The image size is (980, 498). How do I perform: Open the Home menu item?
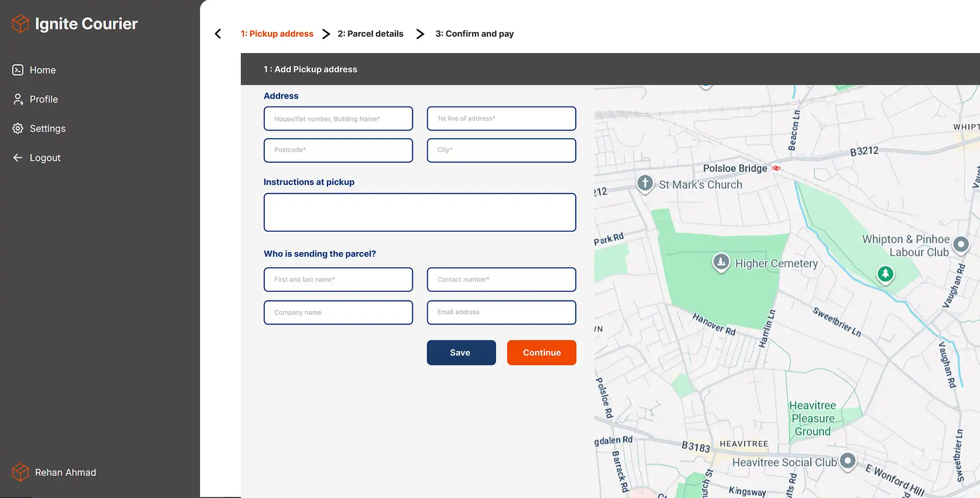[34, 70]
